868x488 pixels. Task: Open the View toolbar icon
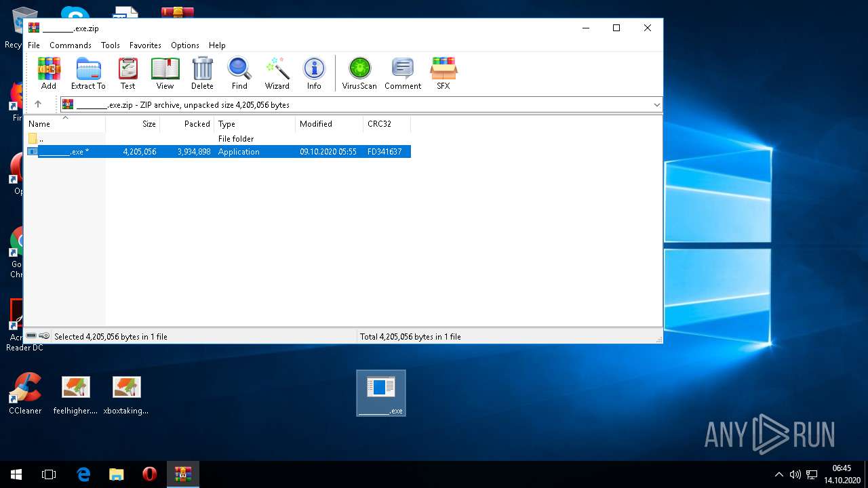[165, 73]
